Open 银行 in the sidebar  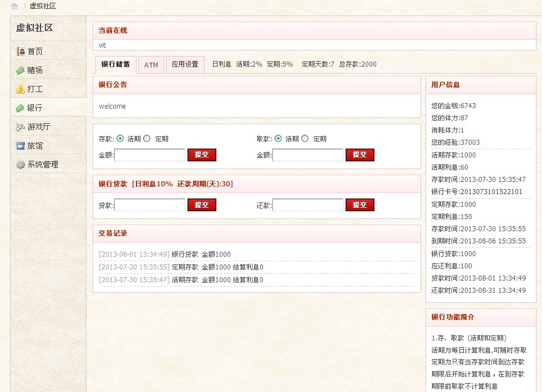pos(34,108)
